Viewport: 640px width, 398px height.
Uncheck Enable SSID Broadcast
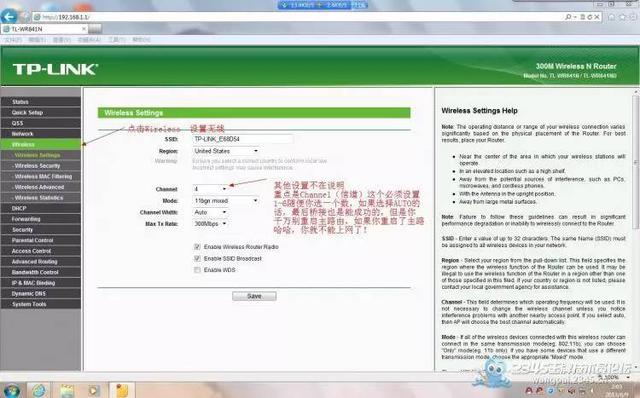pyautogui.click(x=198, y=258)
